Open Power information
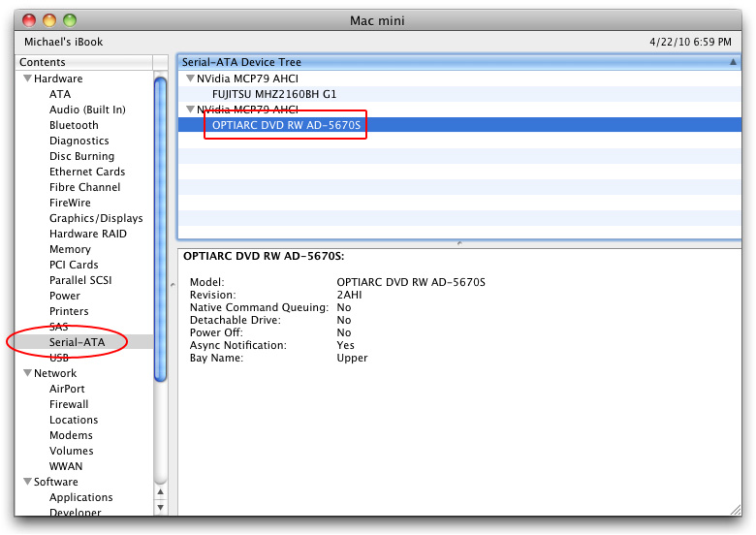The width and height of the screenshot is (756, 535). (x=65, y=296)
